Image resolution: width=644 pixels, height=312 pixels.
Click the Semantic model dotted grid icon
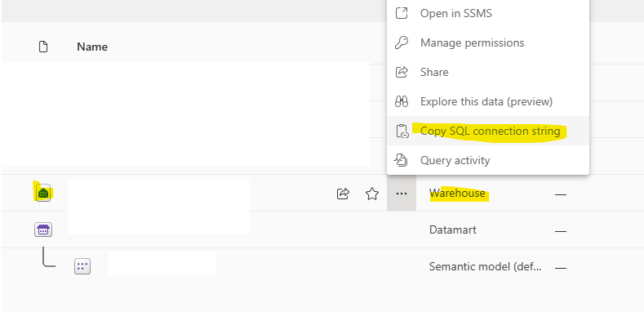(x=82, y=266)
